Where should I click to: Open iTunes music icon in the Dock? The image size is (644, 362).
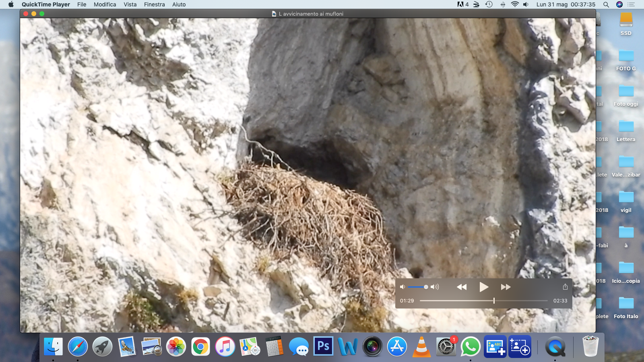[225, 346]
